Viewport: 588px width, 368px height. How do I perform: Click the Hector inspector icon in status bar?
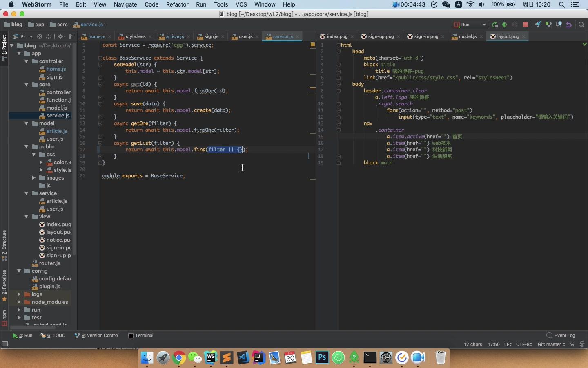(582, 345)
